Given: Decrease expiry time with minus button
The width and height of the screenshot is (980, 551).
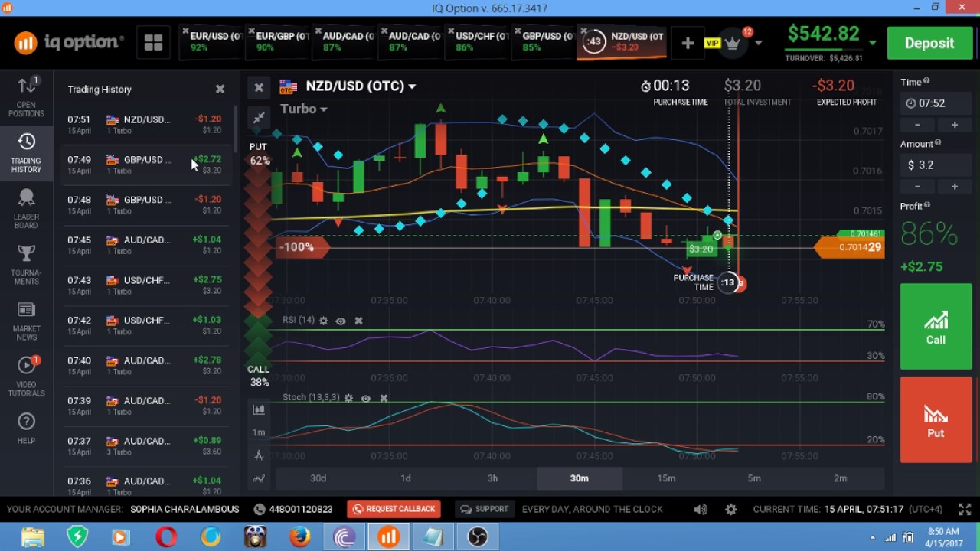Looking at the screenshot, I should (917, 125).
